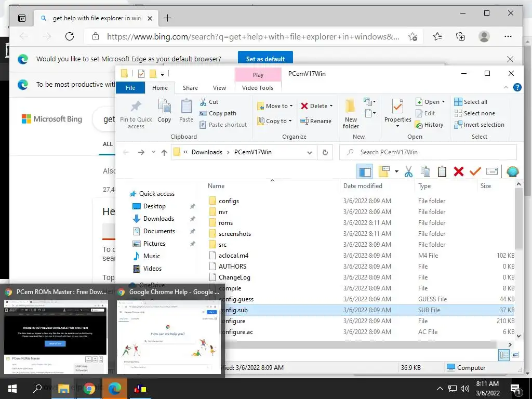Select the roms folder
Image resolution: width=532 pixels, height=399 pixels.
click(225, 223)
